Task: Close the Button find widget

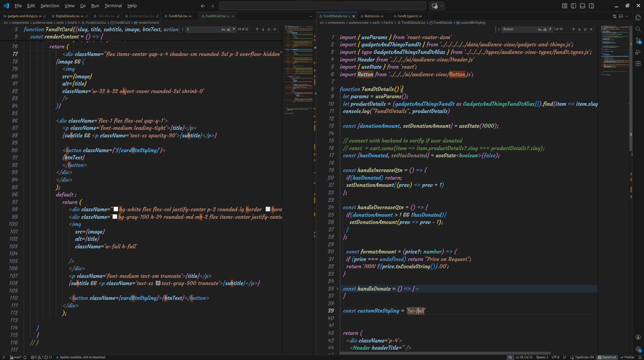Action: tap(591, 29)
